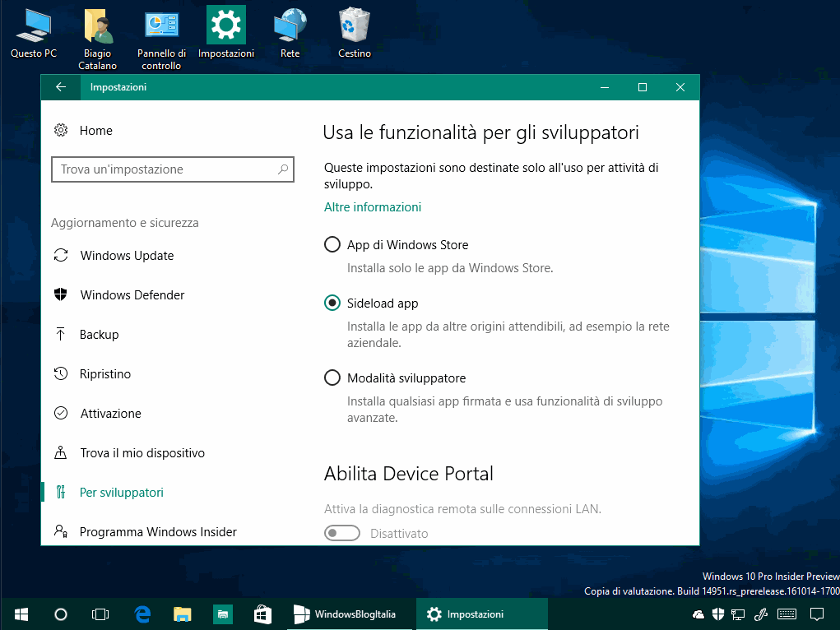Click the Windows Defender shield icon
This screenshot has height=630, width=840.
[61, 294]
